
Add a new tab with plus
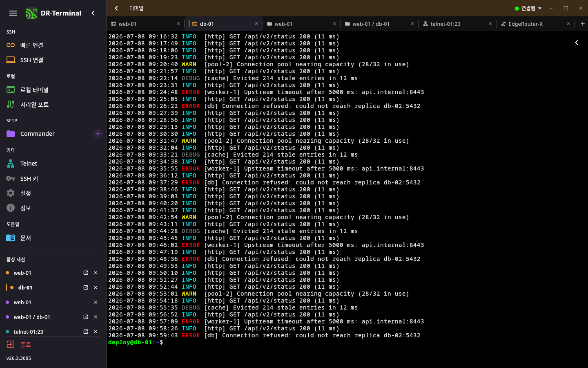[583, 24]
